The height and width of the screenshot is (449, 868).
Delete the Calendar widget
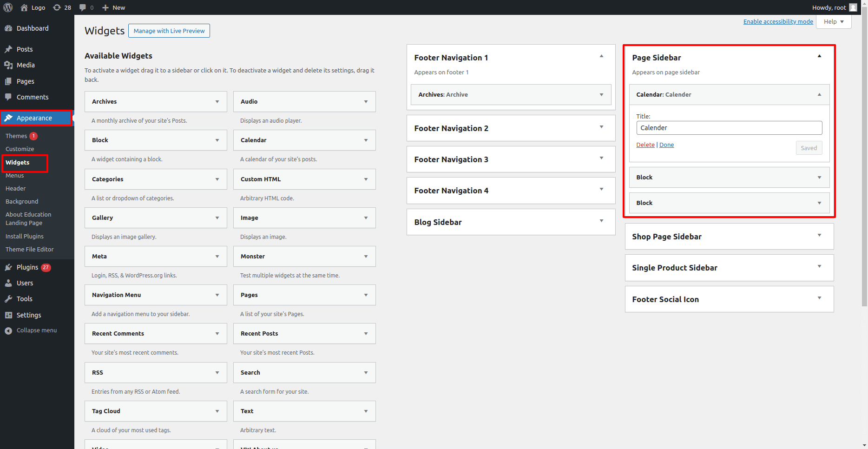pyautogui.click(x=645, y=145)
